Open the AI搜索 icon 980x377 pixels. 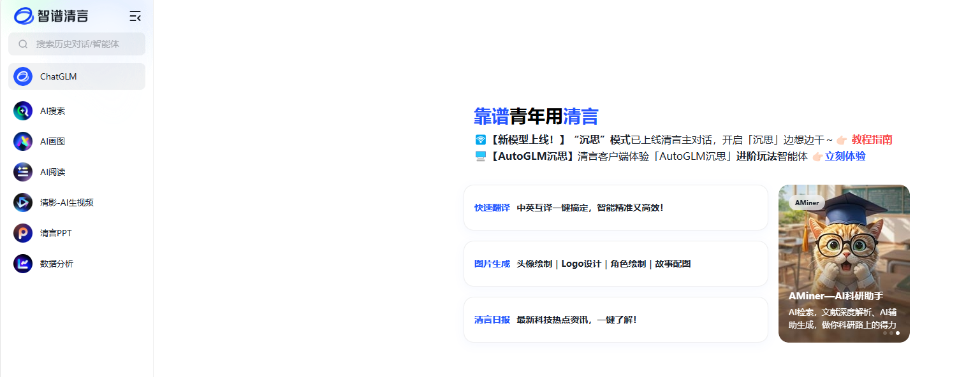tap(23, 111)
